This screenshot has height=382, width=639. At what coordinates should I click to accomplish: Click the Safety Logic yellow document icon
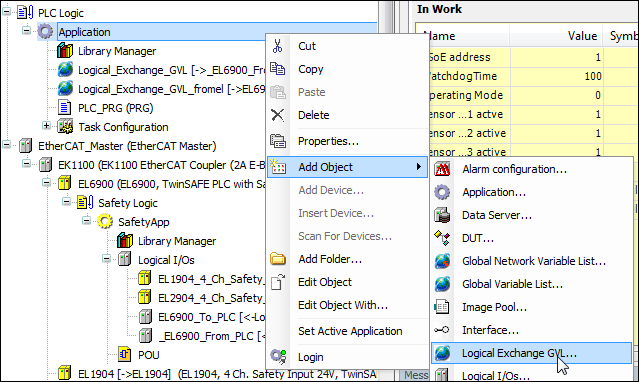[x=85, y=202]
